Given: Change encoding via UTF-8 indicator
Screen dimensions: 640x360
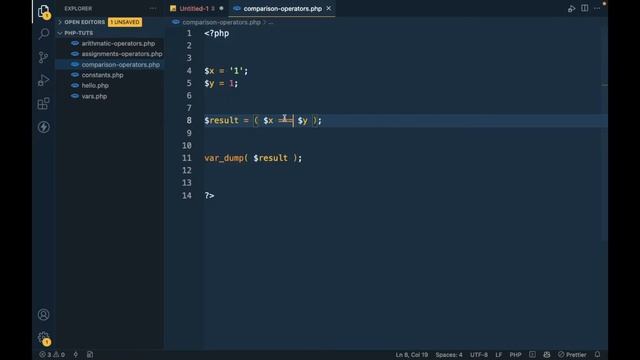Looking at the screenshot, I should (x=478, y=355).
